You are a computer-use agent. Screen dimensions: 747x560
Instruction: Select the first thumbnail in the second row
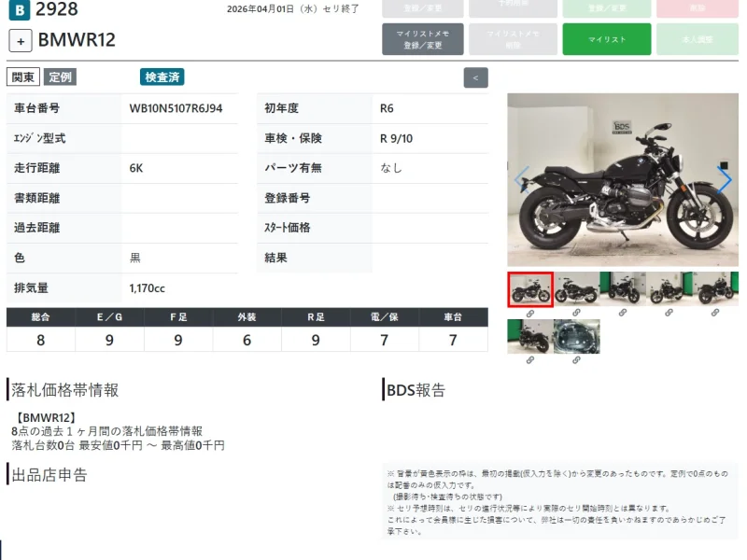point(530,337)
